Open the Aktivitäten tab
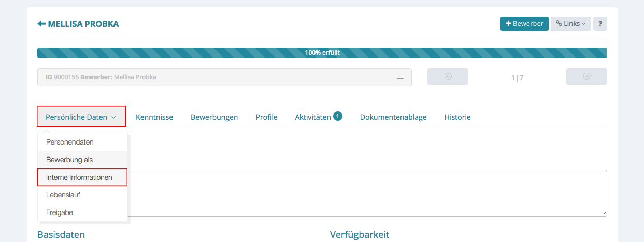 coord(312,117)
